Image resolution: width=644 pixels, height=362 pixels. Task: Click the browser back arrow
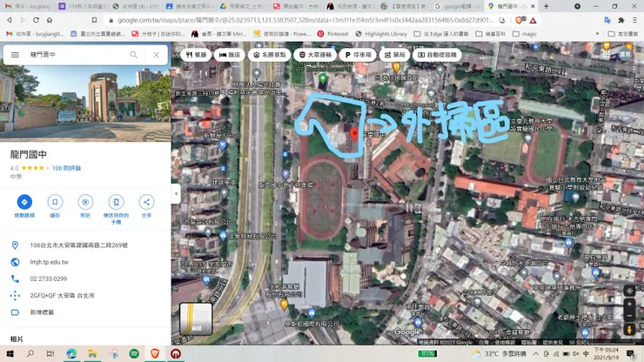pos(10,20)
